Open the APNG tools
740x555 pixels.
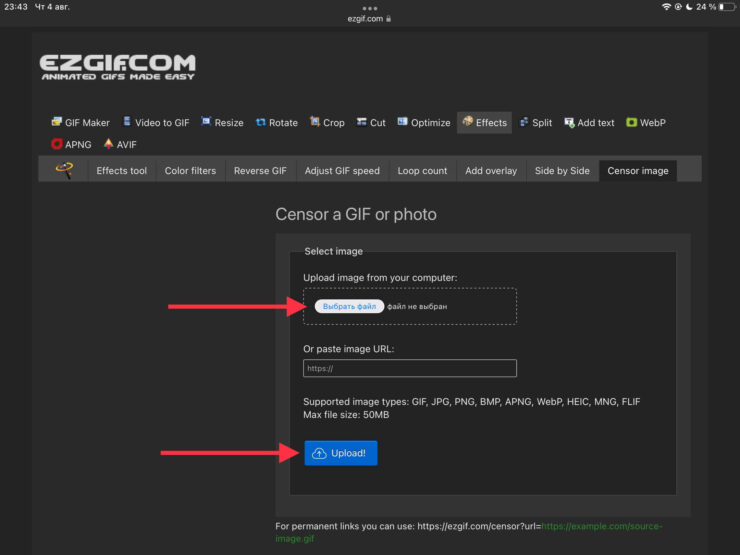click(71, 145)
